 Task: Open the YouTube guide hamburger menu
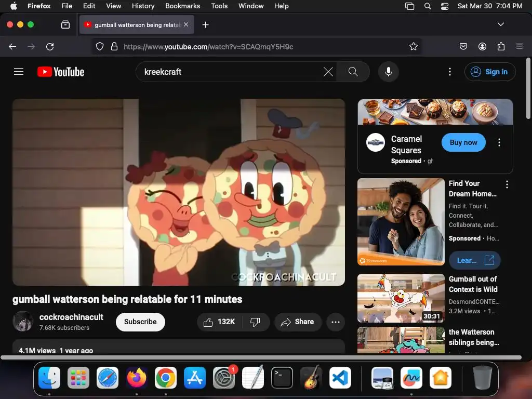[19, 72]
